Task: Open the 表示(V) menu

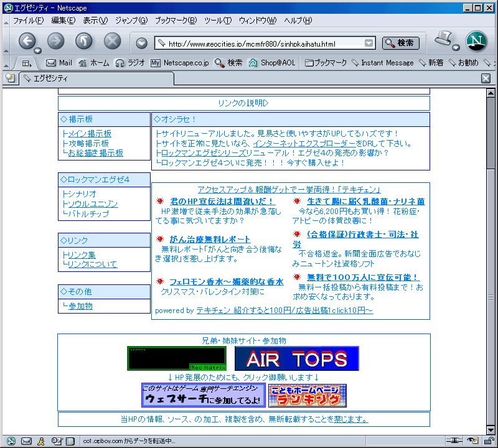Action: pos(95,21)
